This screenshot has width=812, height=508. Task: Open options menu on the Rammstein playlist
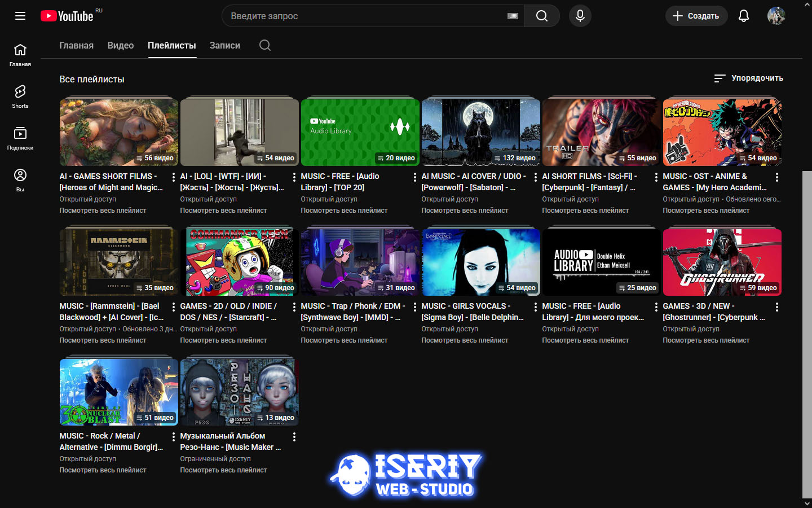tap(173, 306)
